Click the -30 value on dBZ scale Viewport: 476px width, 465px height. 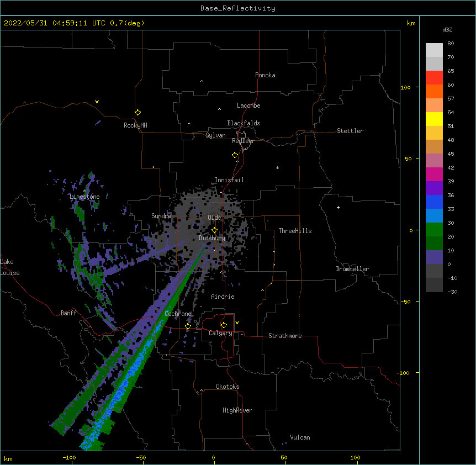452,292
